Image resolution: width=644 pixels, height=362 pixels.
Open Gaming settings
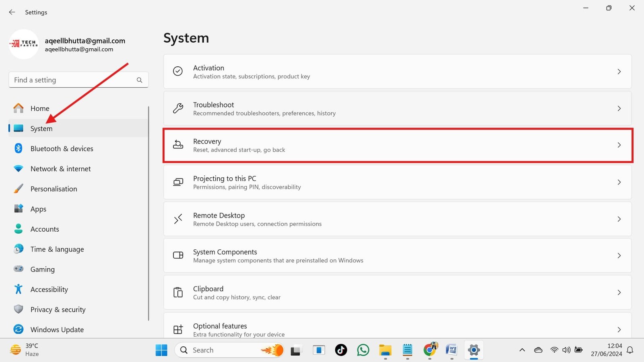click(x=42, y=269)
